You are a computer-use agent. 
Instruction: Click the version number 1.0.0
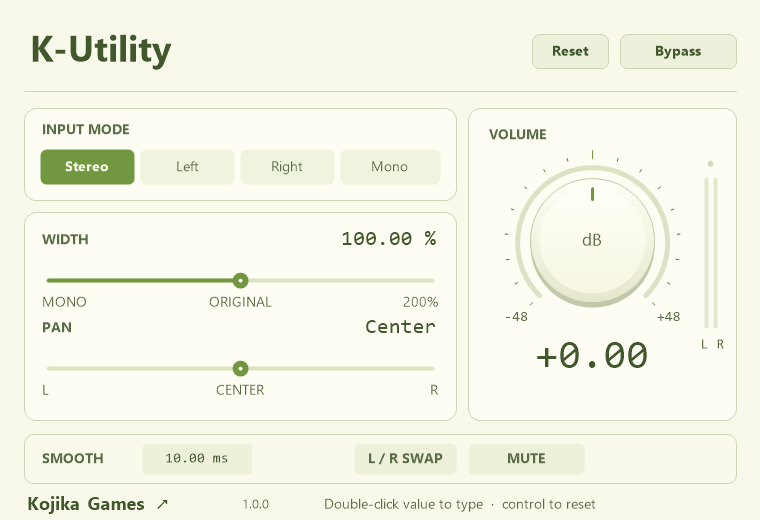click(256, 504)
